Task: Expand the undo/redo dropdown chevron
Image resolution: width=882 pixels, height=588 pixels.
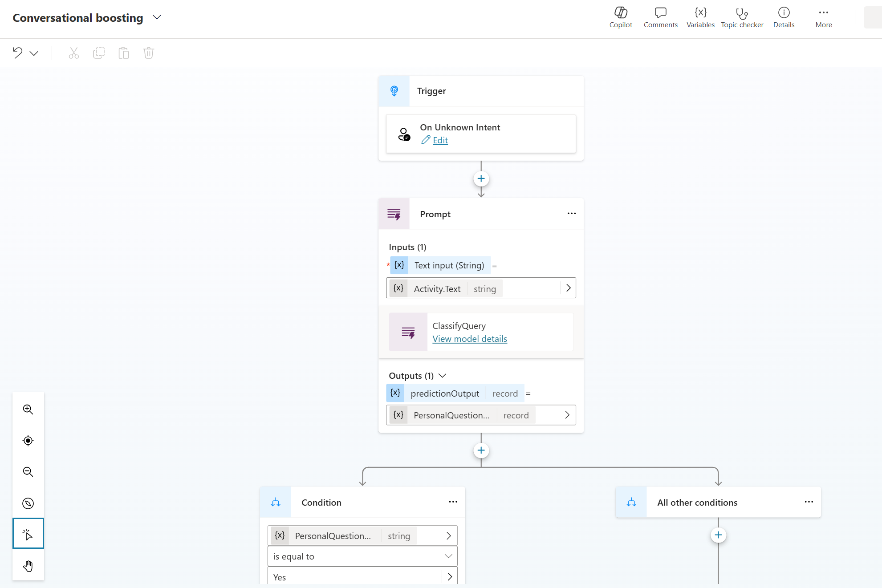Action: click(x=34, y=53)
